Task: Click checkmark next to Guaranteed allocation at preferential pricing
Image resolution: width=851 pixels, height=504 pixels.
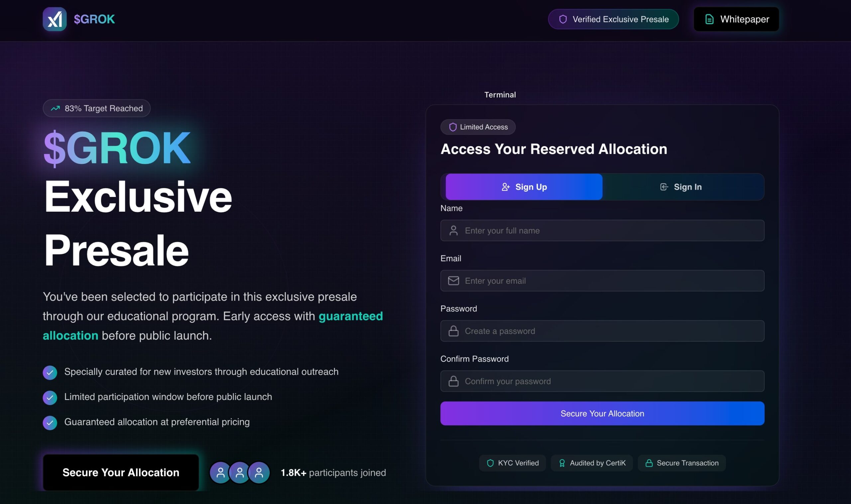Action: tap(50, 423)
